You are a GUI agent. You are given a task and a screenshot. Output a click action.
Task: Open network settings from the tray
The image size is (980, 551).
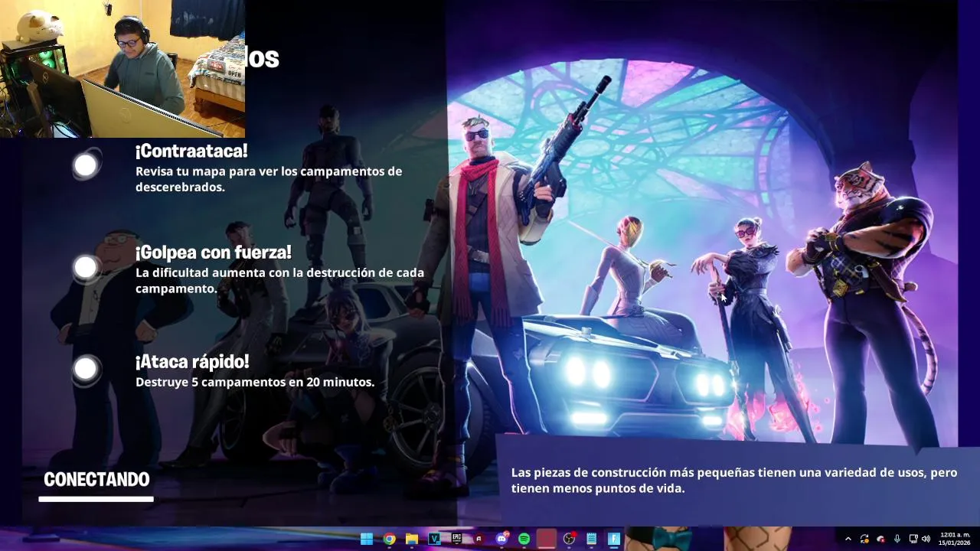(x=913, y=539)
